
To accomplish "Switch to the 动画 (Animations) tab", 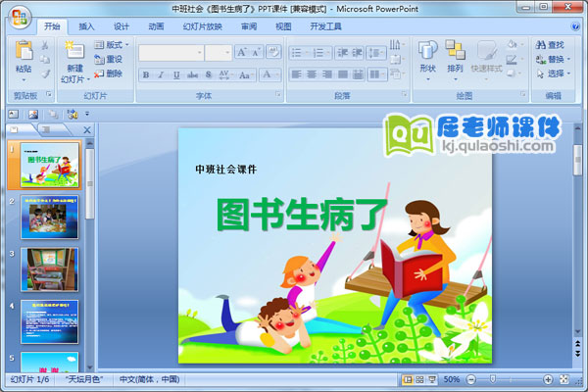I will click(156, 26).
